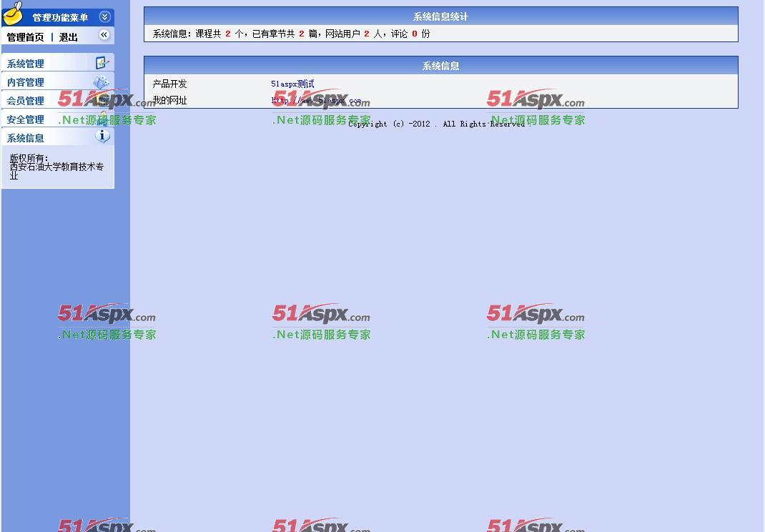Click 退出 to log out
The width and height of the screenshot is (765, 532).
69,37
